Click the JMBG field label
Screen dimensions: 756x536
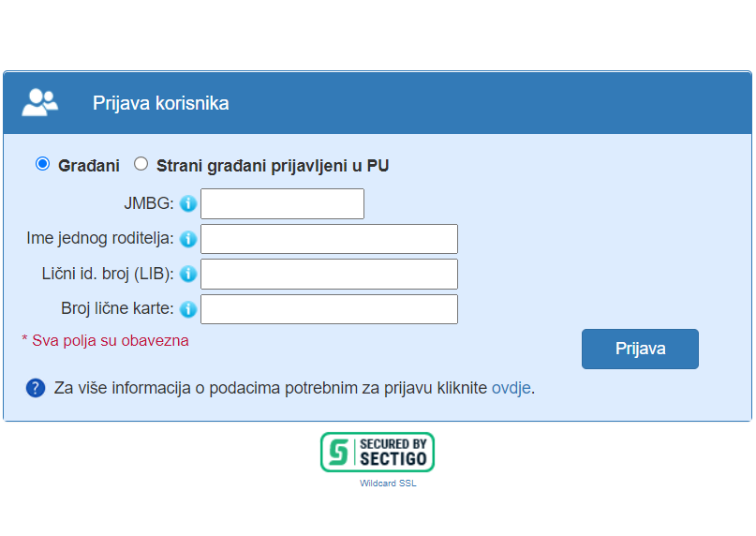click(x=149, y=203)
